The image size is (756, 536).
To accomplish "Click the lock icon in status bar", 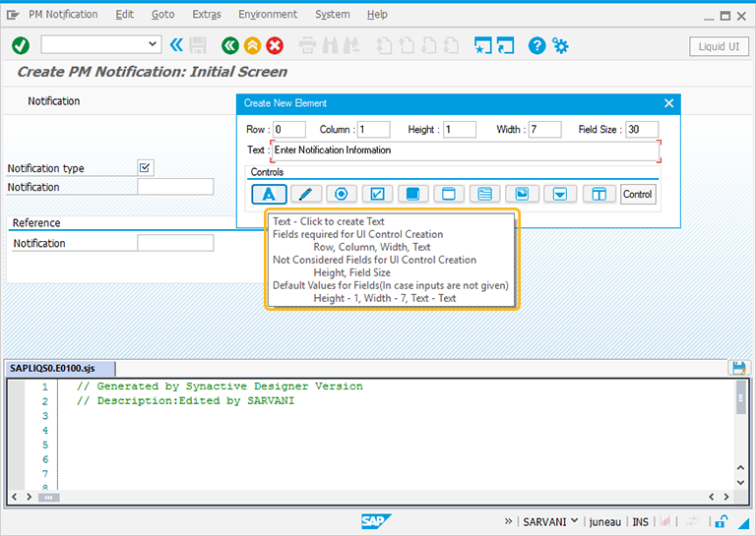I will 722,521.
